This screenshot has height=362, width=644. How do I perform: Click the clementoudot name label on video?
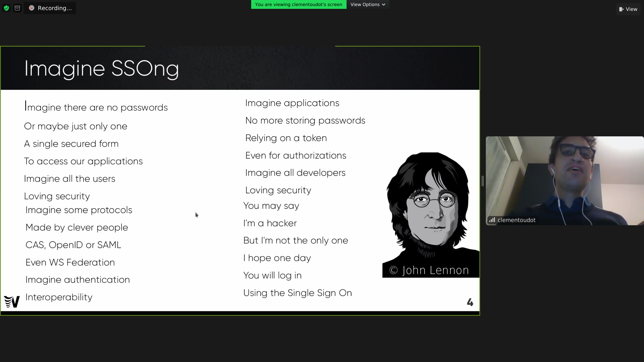516,220
